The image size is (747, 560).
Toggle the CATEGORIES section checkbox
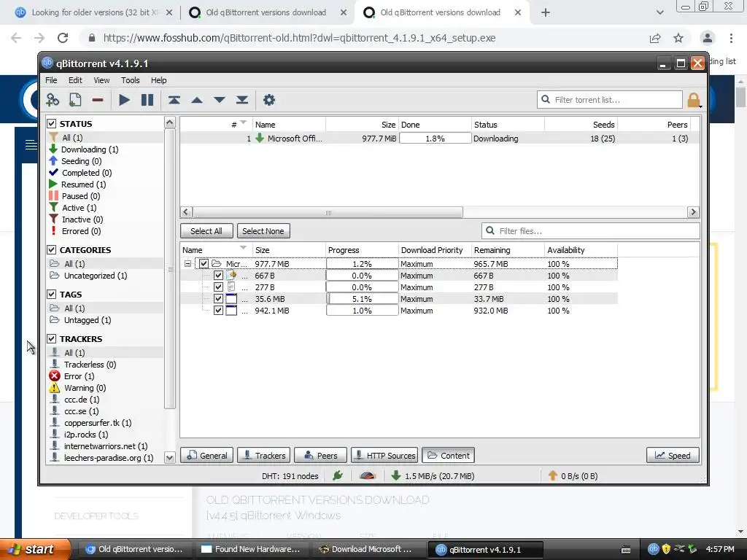pyautogui.click(x=52, y=250)
